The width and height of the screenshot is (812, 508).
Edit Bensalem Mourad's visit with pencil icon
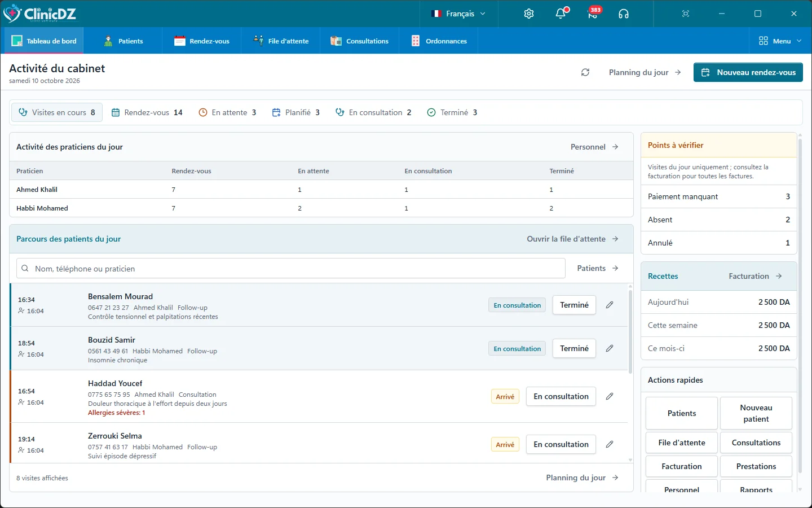(610, 305)
